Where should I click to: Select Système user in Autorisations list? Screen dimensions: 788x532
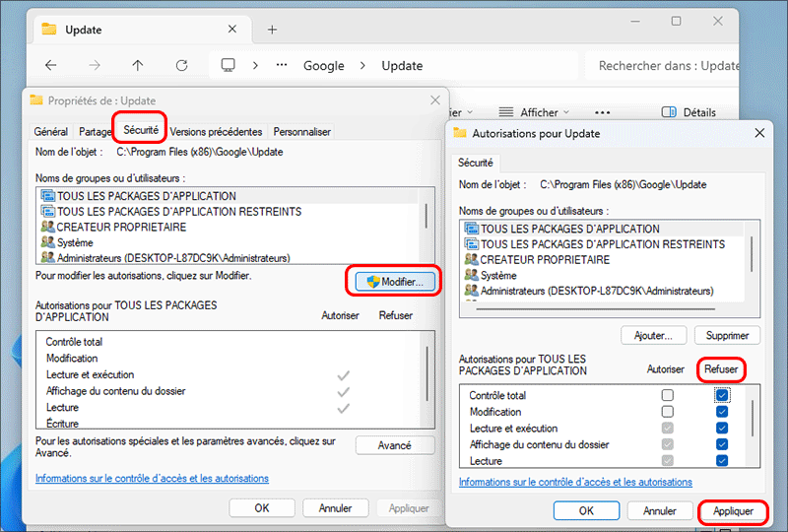(x=498, y=276)
